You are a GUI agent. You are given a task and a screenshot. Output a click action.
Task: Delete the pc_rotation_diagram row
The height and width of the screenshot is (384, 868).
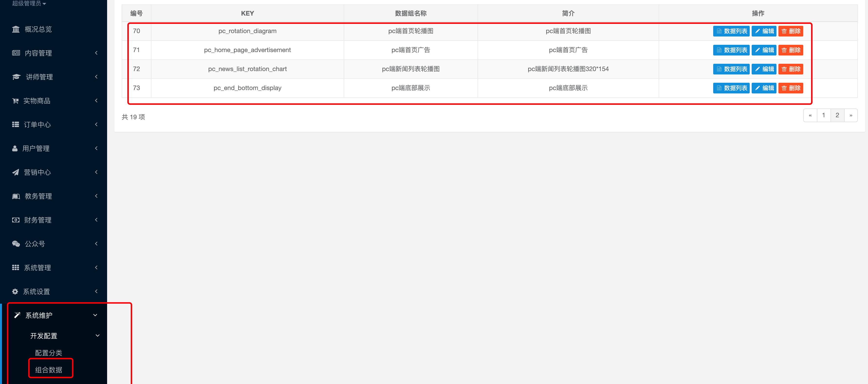[x=791, y=31]
